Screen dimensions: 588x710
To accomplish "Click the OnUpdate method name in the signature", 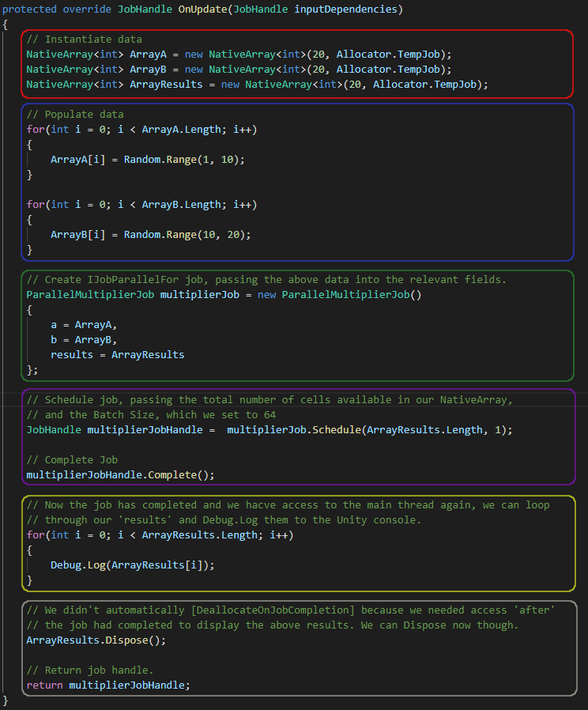I will tap(202, 9).
